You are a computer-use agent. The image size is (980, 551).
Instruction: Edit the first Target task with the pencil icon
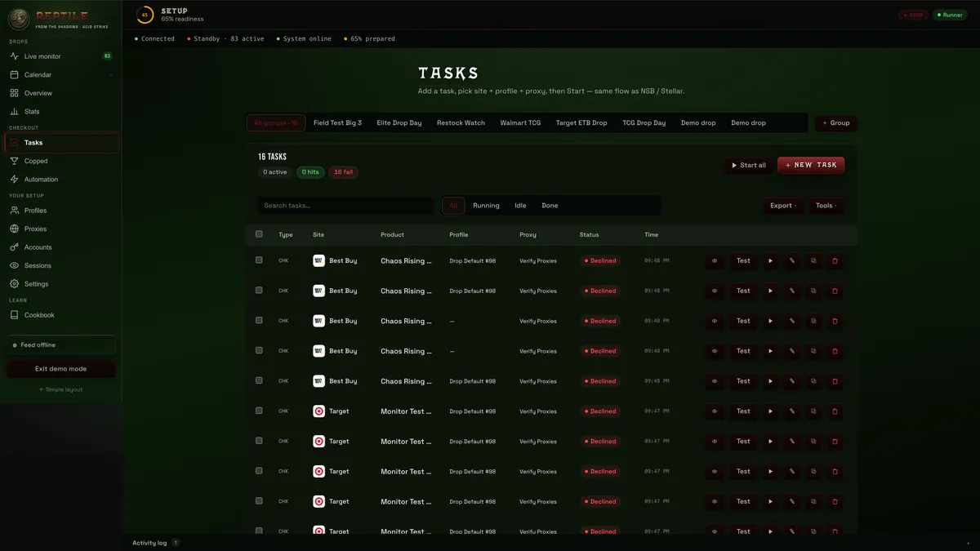coord(791,411)
